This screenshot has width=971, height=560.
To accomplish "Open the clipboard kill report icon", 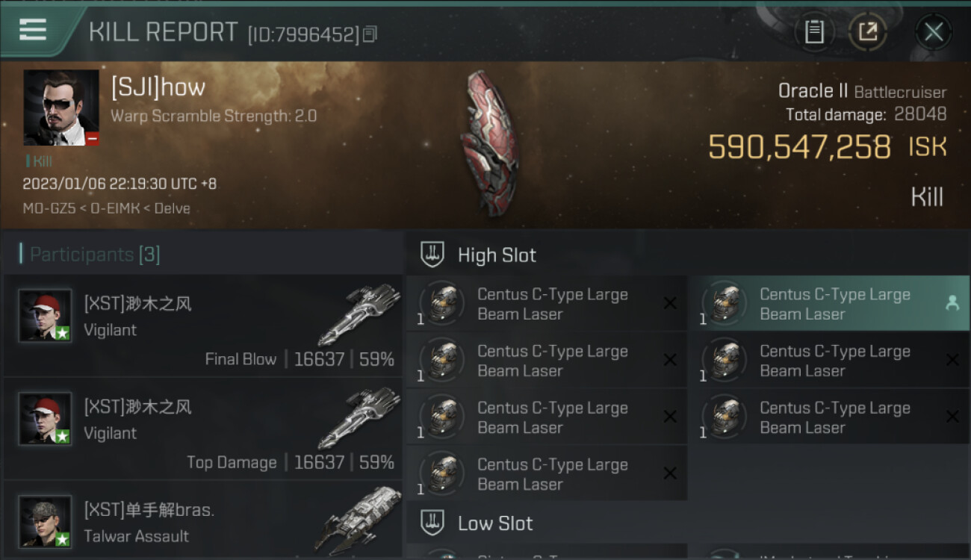I will (x=814, y=31).
